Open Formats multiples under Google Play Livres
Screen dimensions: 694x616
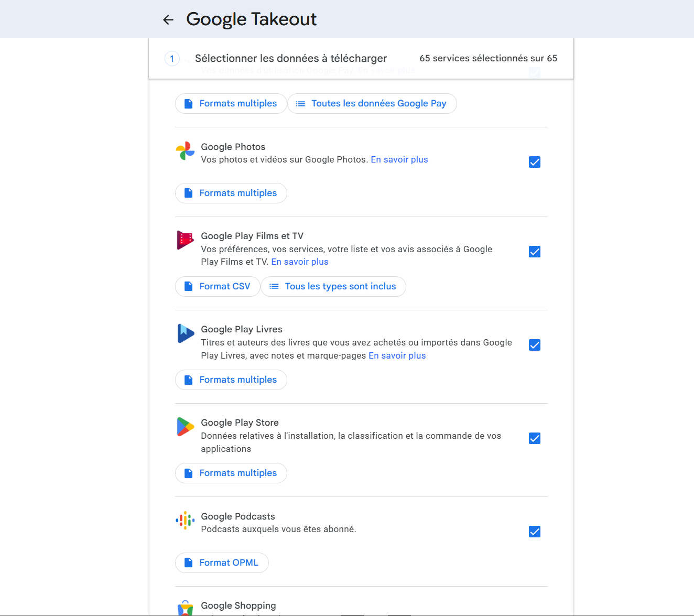[x=231, y=380]
